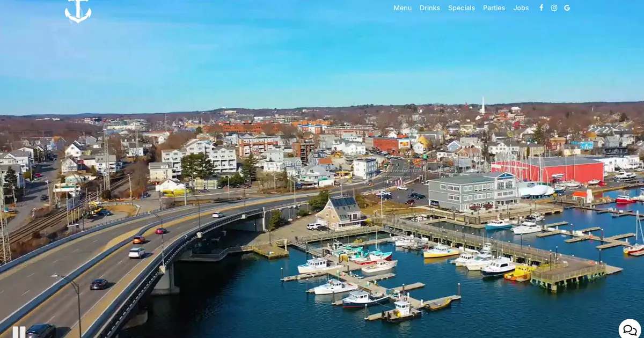644x338 pixels.
Task: View the Specials section
Action: pyautogui.click(x=462, y=8)
